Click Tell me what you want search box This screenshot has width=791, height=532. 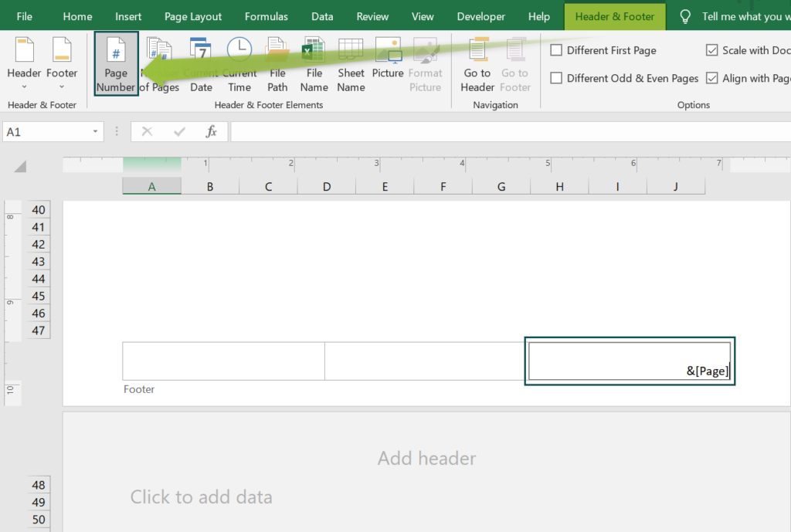tap(745, 17)
